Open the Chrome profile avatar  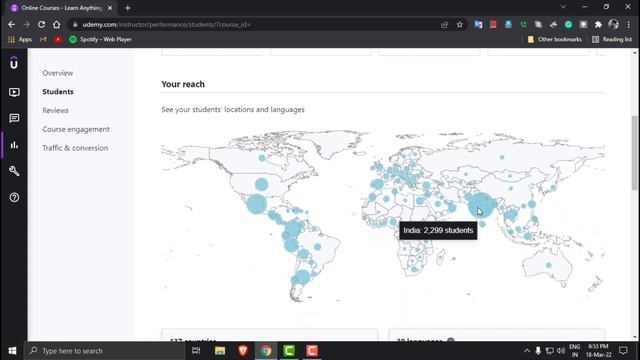coord(613,24)
